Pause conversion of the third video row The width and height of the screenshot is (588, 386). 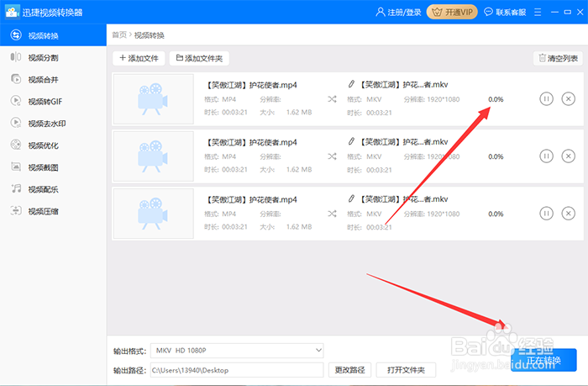pyautogui.click(x=546, y=214)
